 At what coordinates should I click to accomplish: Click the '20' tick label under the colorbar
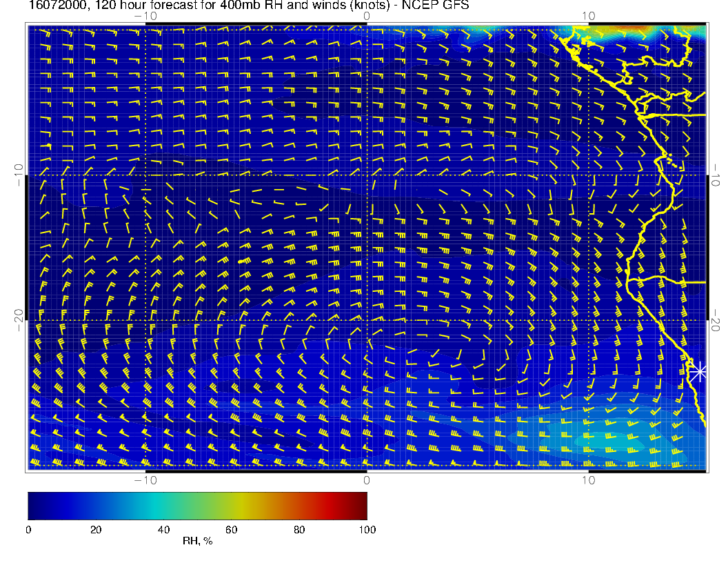pos(96,530)
